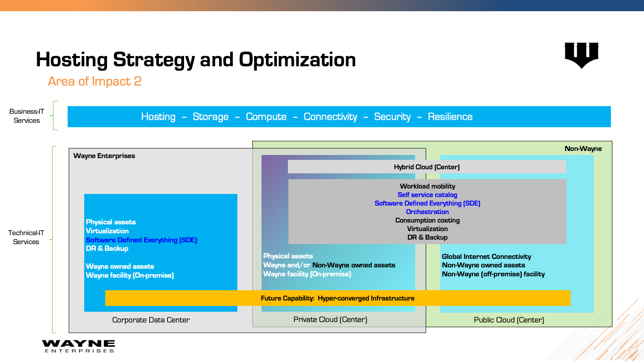The image size is (644, 361).
Task: Click the "Non-Wayne (off-premise) facility" line
Action: coord(493,274)
